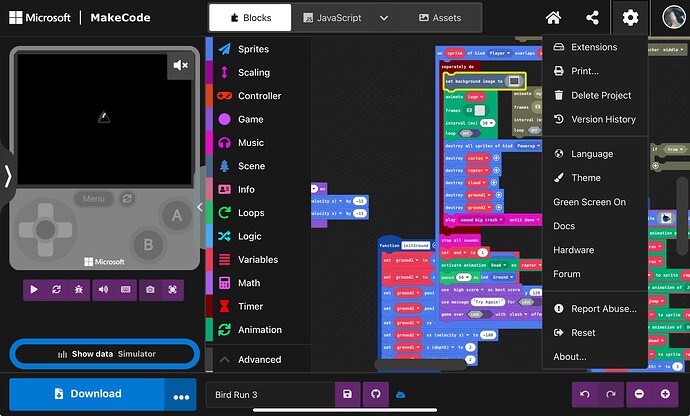Screen dimensions: 690x416
Task: Open the user profile avatar
Action: [673, 17]
